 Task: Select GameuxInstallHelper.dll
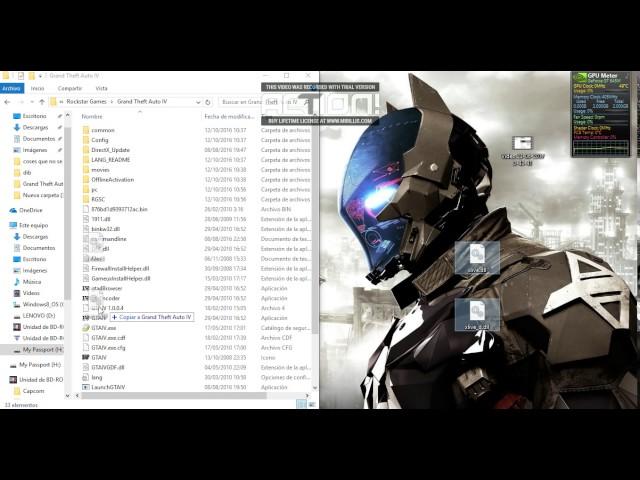coord(121,278)
